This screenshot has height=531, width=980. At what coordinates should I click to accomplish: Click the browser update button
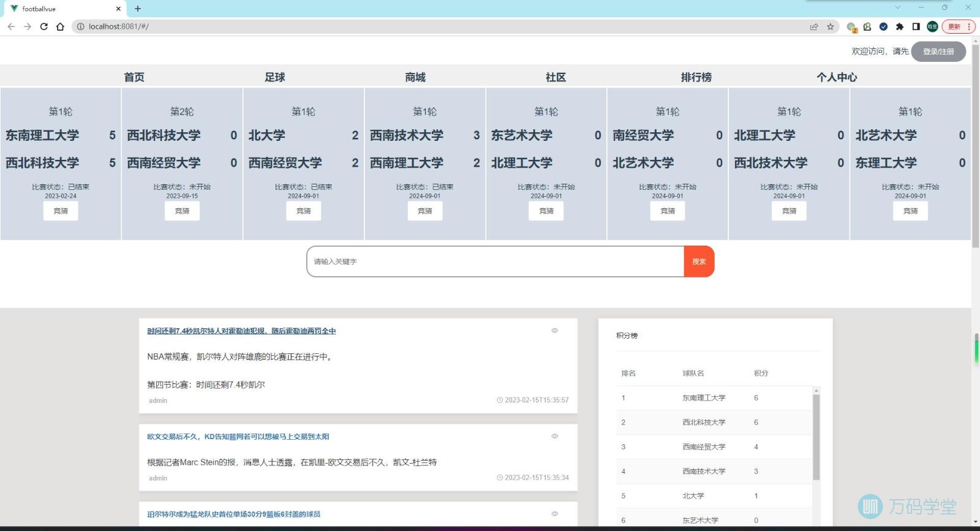tap(959, 26)
